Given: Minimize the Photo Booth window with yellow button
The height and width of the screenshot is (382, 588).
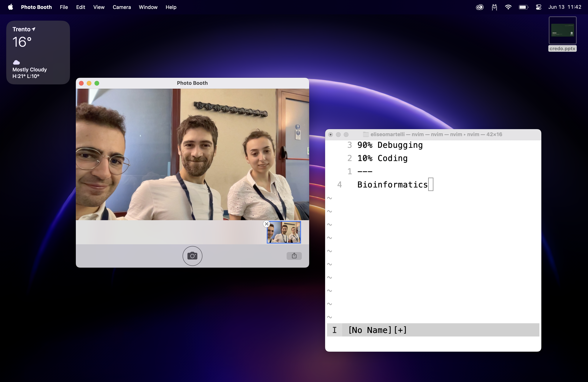Looking at the screenshot, I should [x=89, y=83].
